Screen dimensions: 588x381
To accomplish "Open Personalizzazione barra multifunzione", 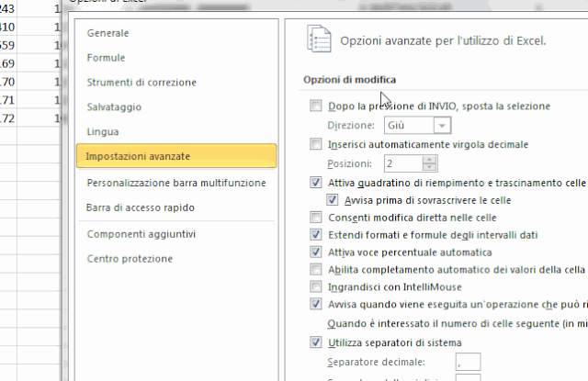I will click(176, 183).
